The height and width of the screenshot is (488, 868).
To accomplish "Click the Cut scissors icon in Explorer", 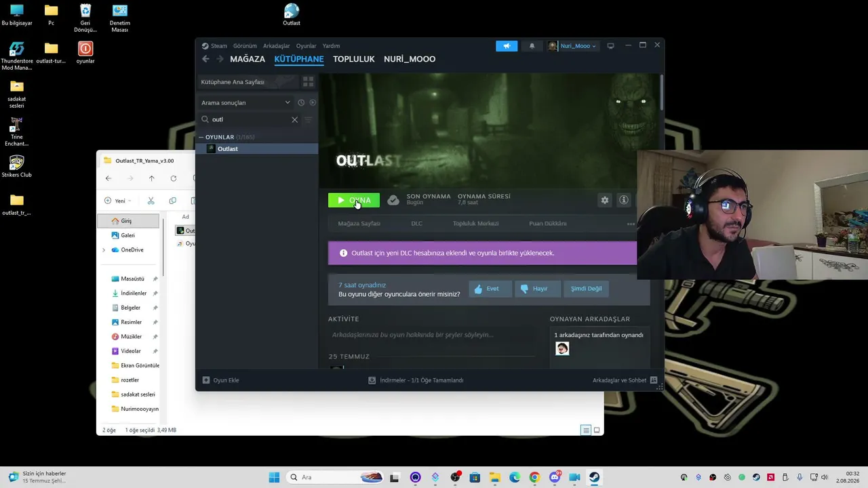I will [x=151, y=201].
